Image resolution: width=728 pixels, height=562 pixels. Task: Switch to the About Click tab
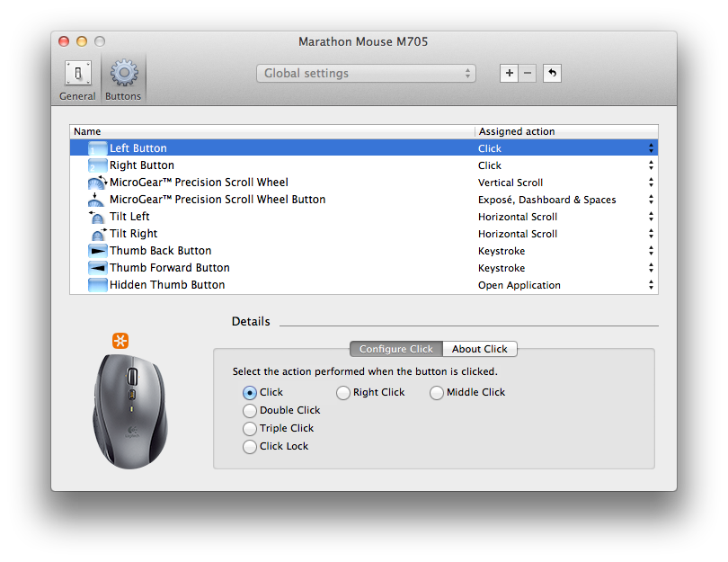[x=480, y=349]
